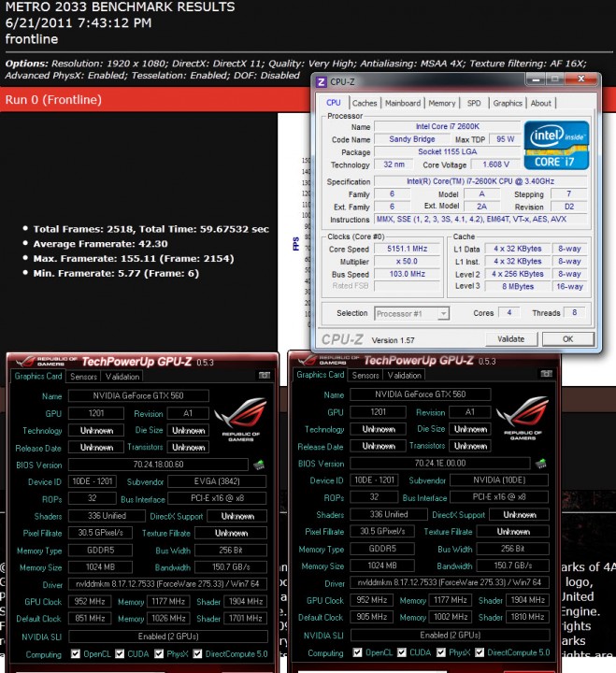Viewport: 616px width, 673px height.
Task: Minimize the CPU-Z window
Action: coord(536,79)
